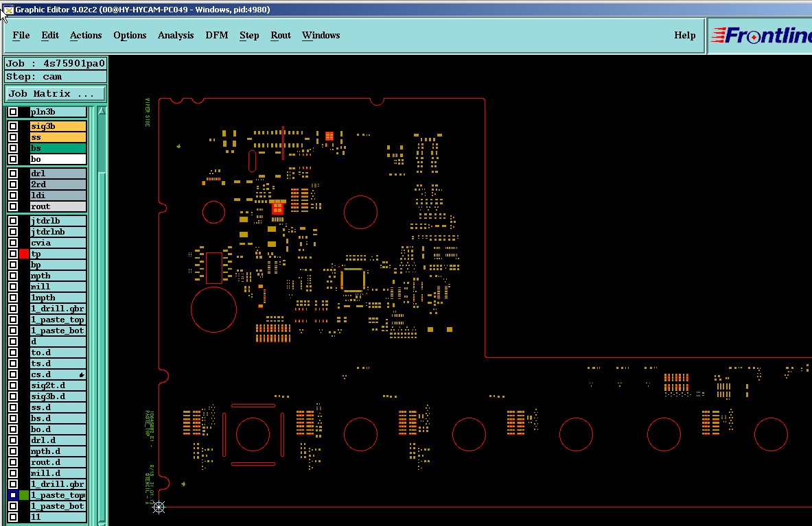The height and width of the screenshot is (526, 812).
Task: Select the ss.d layer name
Action: tap(58, 407)
